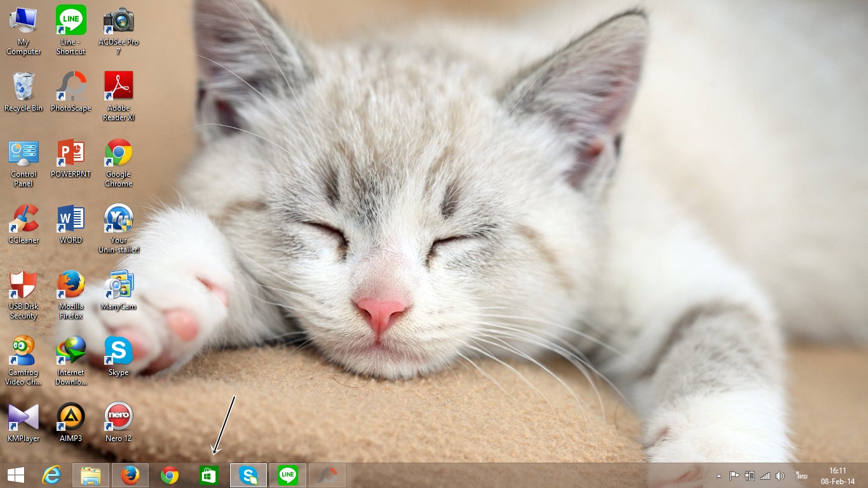This screenshot has width=868, height=488.
Task: Launch Internet Explorer from the taskbar
Action: pyautogui.click(x=51, y=475)
